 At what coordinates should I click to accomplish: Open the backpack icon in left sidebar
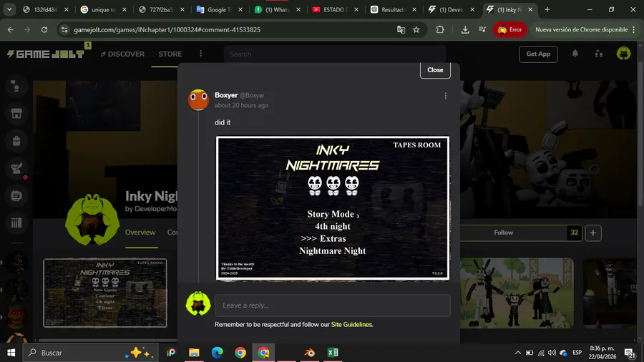16,141
